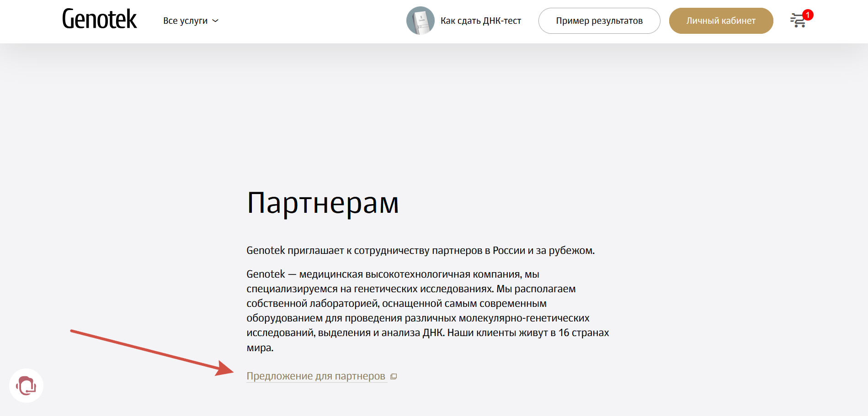
Task: Click the Партнерам heading
Action: point(323,203)
